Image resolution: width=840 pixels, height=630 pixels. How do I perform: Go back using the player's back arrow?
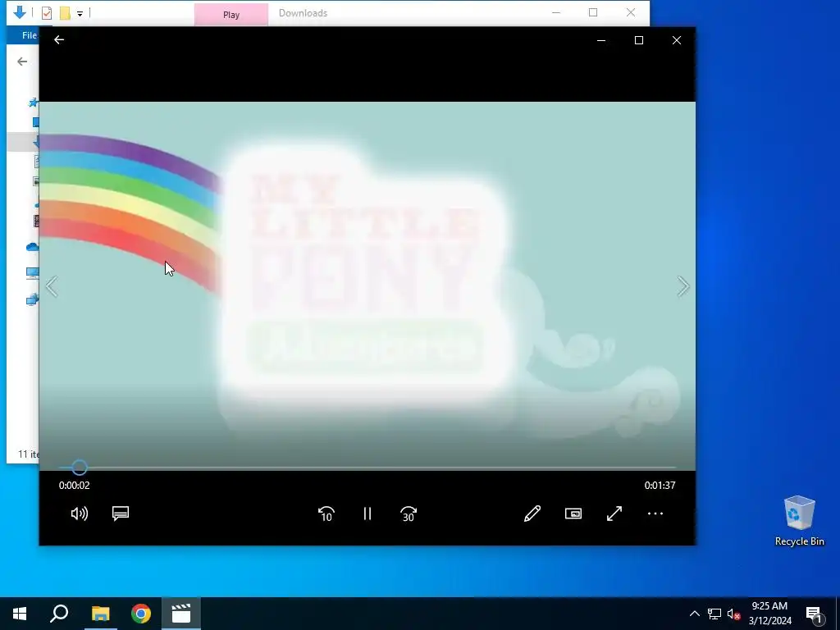(x=59, y=39)
